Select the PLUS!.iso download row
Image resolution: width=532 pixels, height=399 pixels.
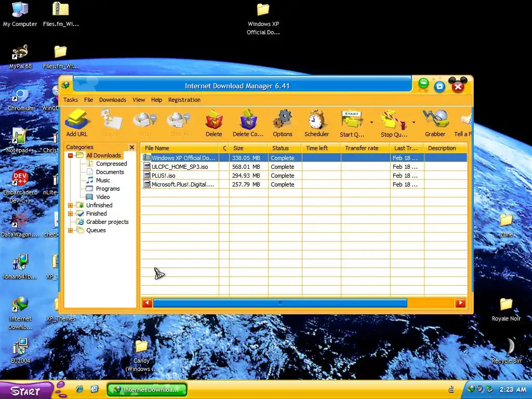(304, 176)
